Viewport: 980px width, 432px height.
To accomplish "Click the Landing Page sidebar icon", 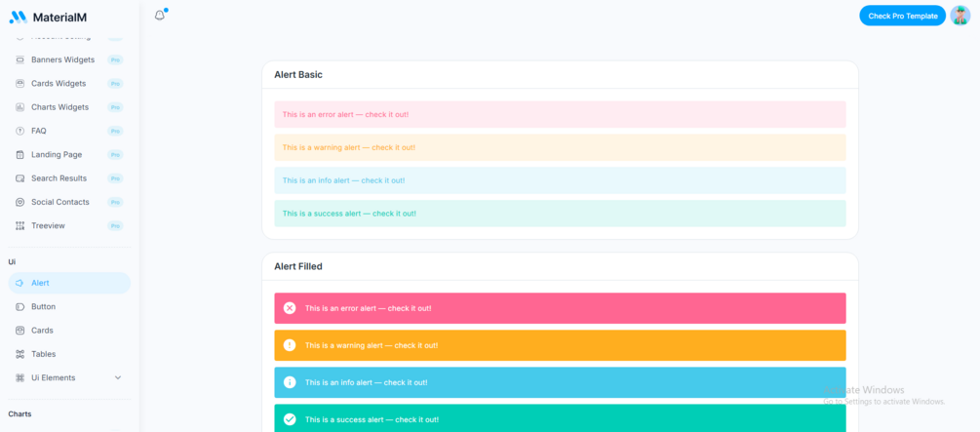I will tap(20, 155).
